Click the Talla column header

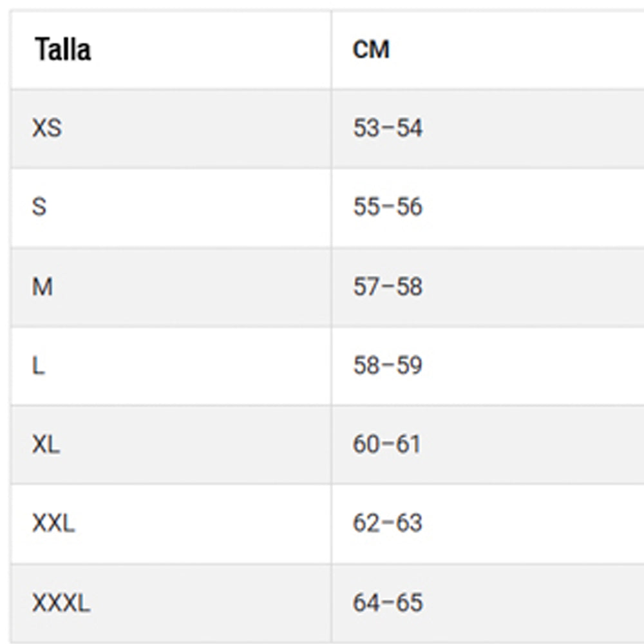(62, 50)
